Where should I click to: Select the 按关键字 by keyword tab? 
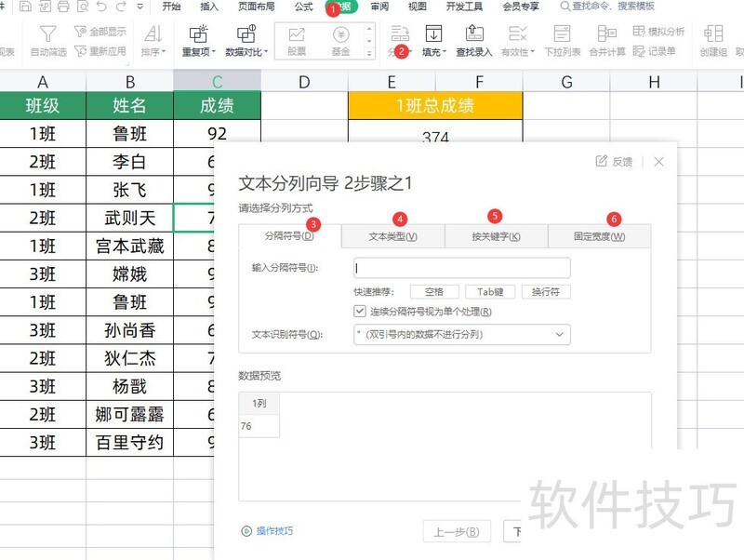point(496,236)
